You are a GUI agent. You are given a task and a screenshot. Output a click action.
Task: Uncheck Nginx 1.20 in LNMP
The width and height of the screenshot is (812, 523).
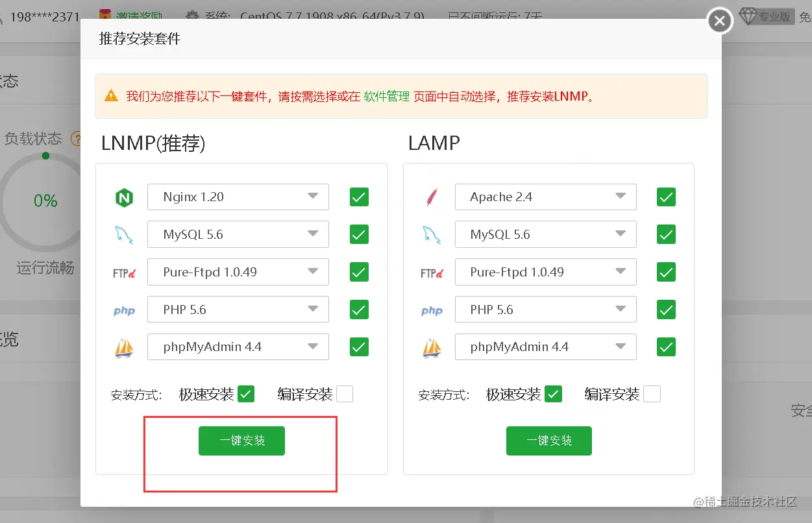point(359,197)
